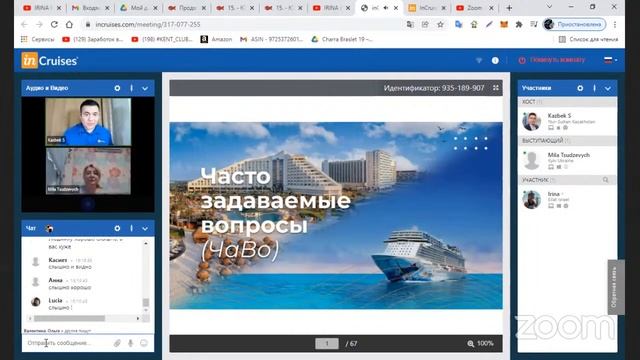Open the Chat panel options menu
640x360 pixels.
pos(131,229)
